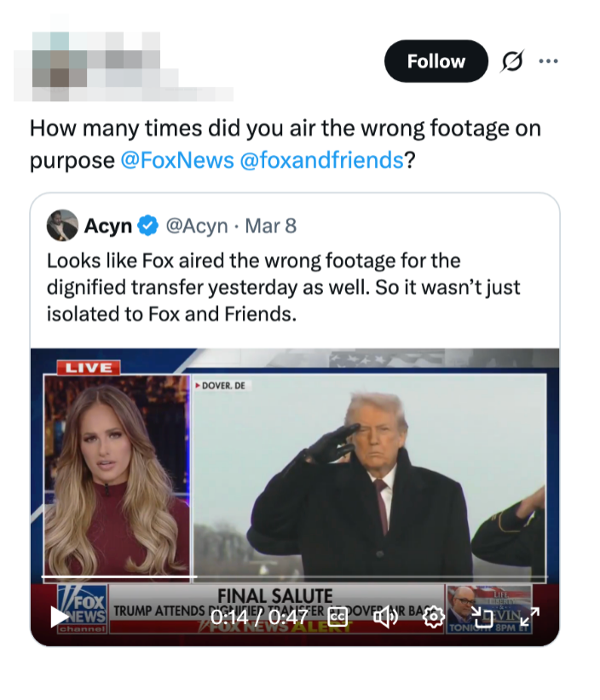Expand video to fullscreen
Viewport: 600px width, 700px height.
[x=529, y=616]
